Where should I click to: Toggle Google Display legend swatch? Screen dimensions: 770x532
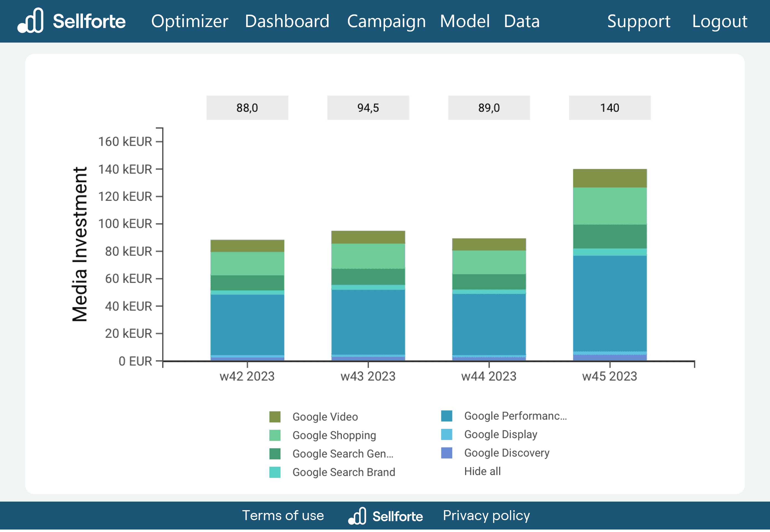446,434
